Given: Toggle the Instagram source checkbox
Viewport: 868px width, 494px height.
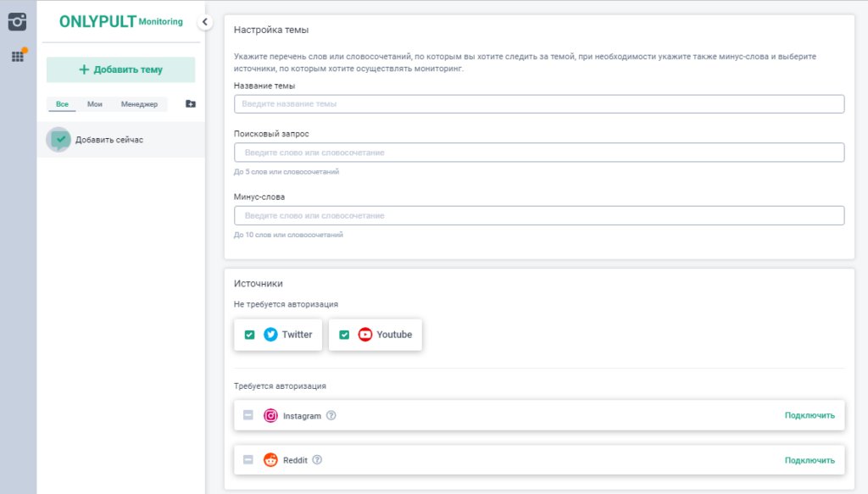Looking at the screenshot, I should (x=248, y=416).
